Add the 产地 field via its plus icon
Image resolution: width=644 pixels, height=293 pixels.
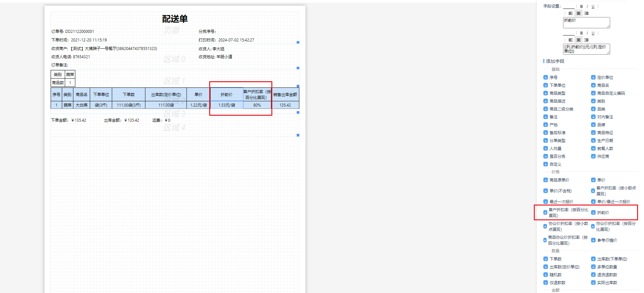click(x=546, y=125)
